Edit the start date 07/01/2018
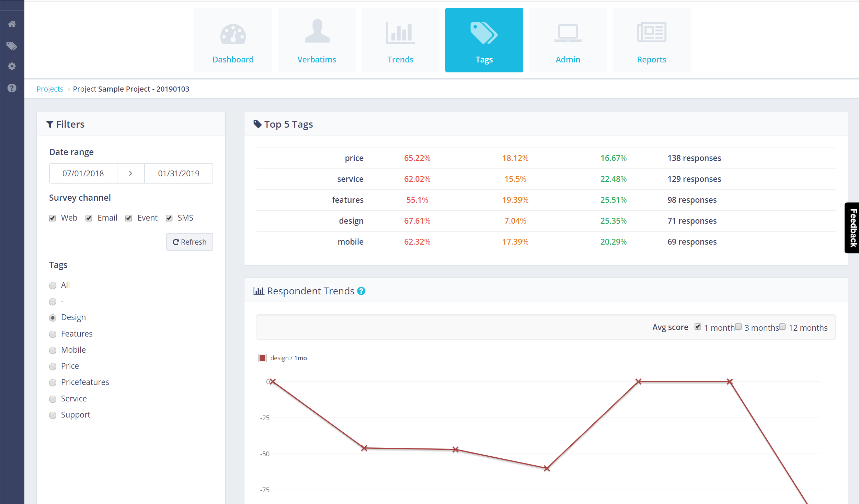 click(83, 173)
